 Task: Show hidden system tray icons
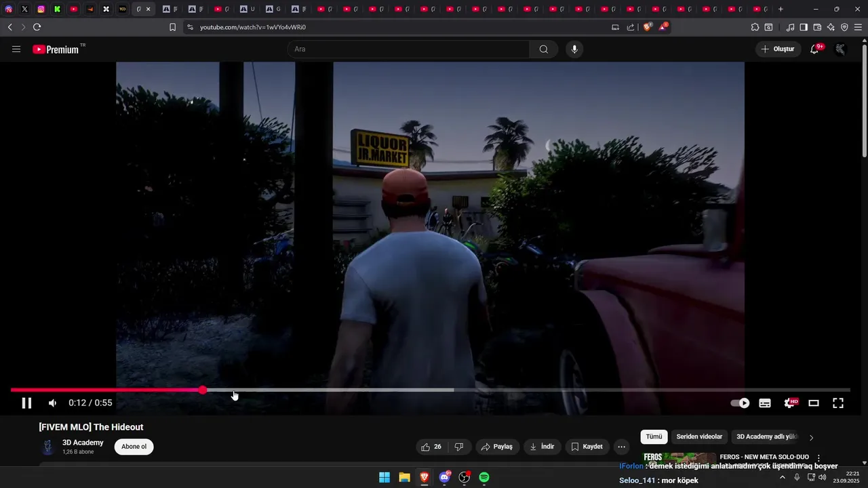pyautogui.click(x=782, y=477)
